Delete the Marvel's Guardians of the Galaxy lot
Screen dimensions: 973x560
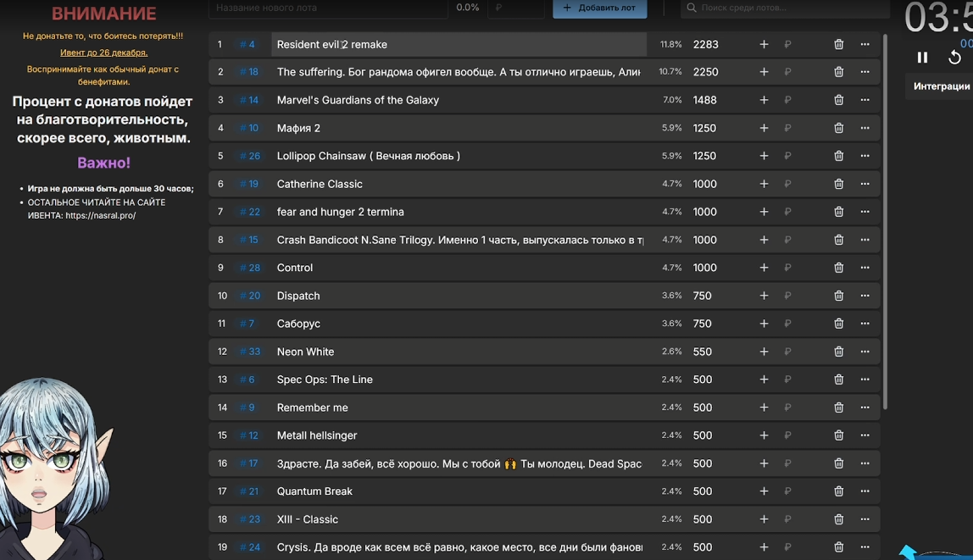click(x=838, y=100)
